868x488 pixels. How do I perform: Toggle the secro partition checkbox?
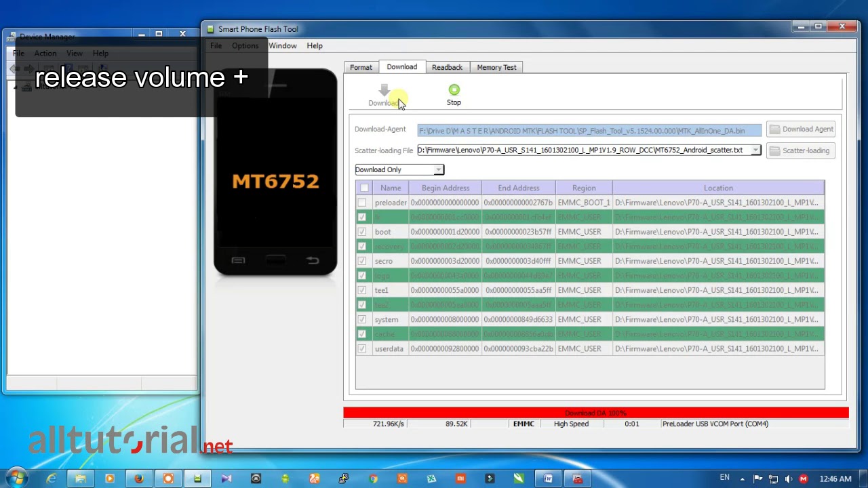coord(362,261)
